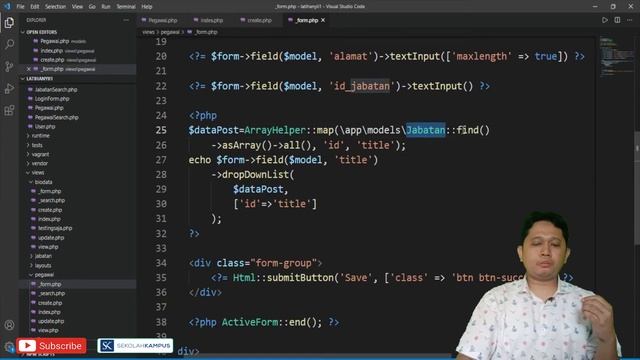This screenshot has height=360, width=640.
Task: Open the Run menu
Action: click(106, 7)
